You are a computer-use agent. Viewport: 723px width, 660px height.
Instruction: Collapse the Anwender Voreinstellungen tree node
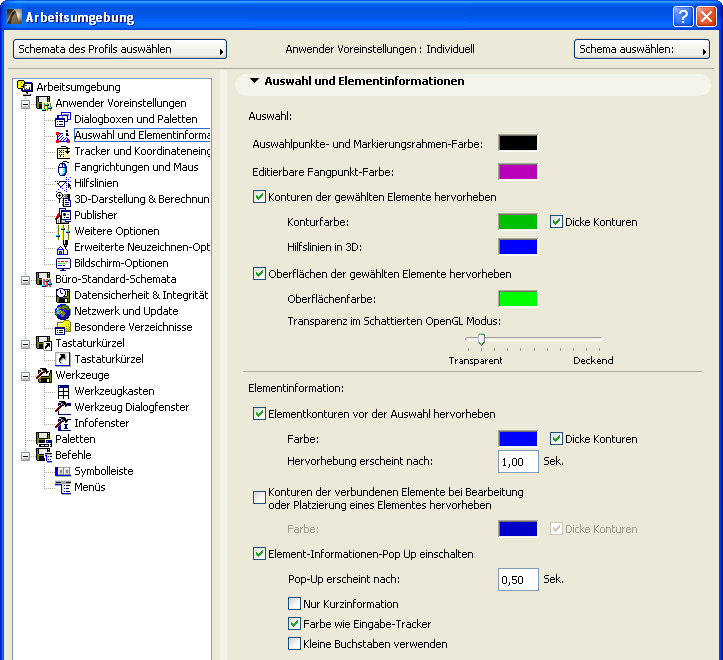pyautogui.click(x=25, y=104)
